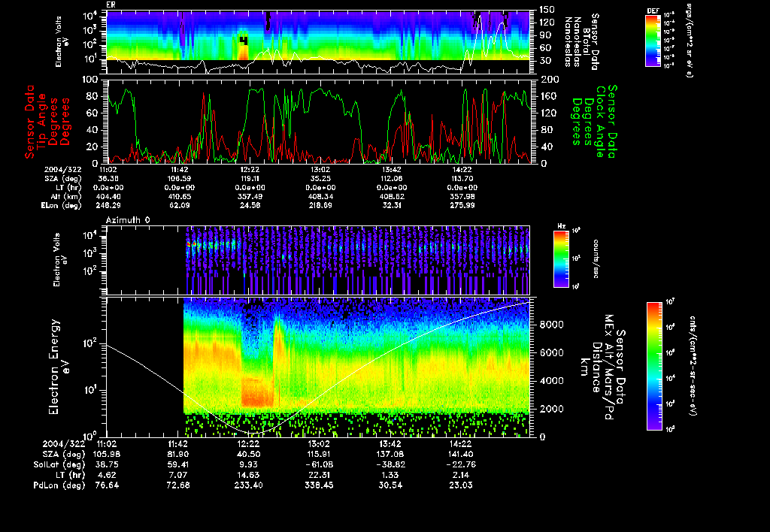Click the PdLon value 76.64

point(107,485)
